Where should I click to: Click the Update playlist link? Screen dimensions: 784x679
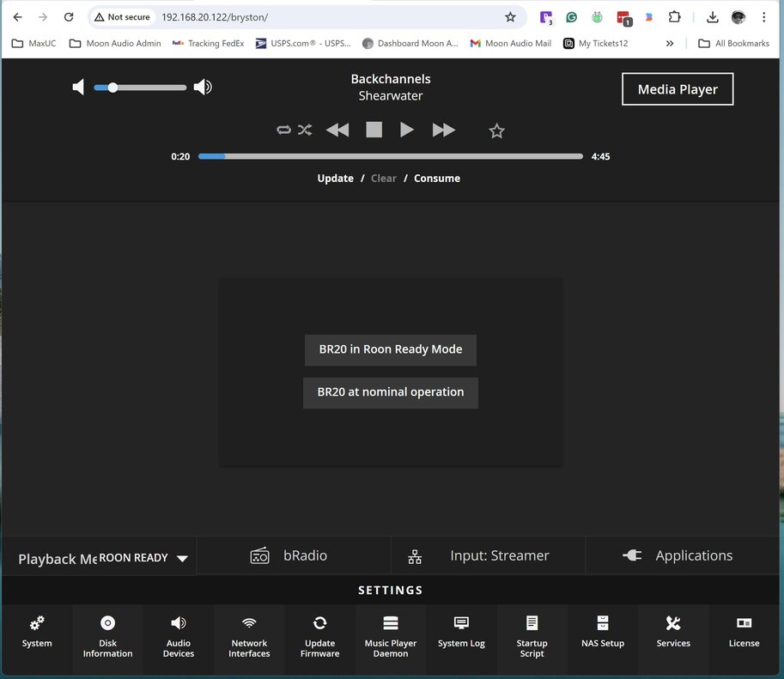coord(336,179)
